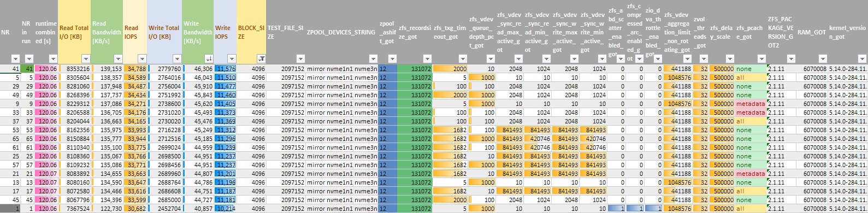This screenshot has height=213, width=868.
Task: Select the Read Bandwidth cell 136,705
Action: (108, 113)
